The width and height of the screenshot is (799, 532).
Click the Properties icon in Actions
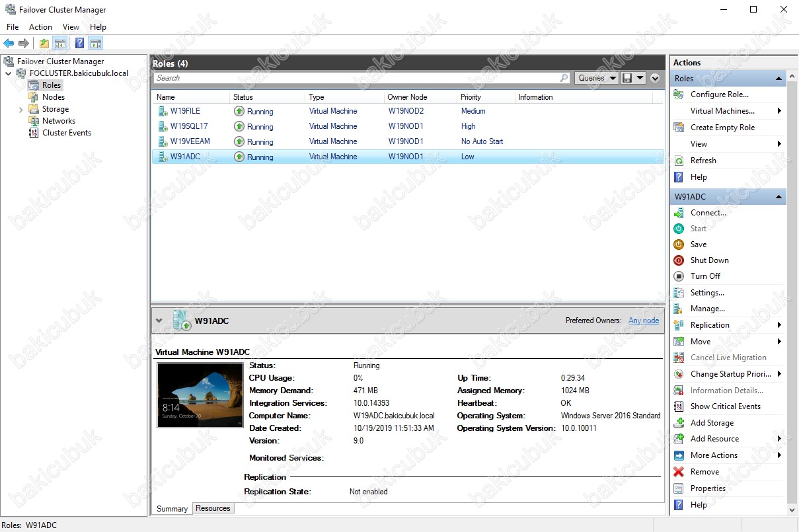click(x=679, y=488)
